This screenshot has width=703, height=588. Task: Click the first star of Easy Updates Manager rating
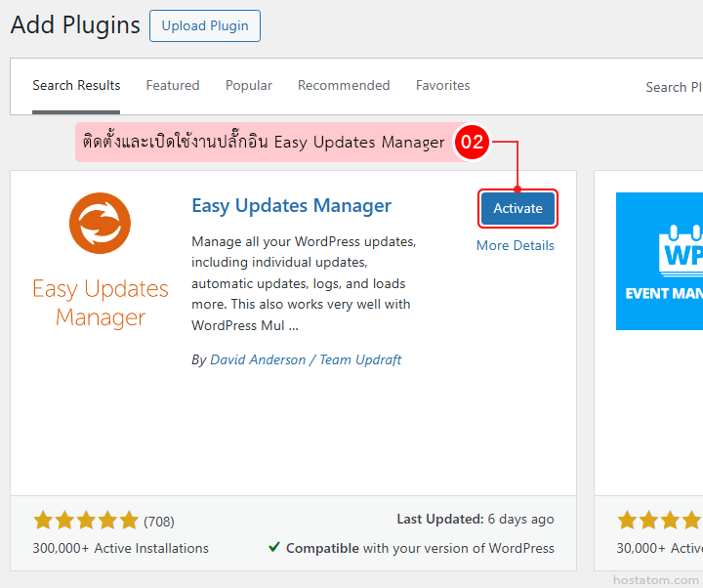click(43, 521)
